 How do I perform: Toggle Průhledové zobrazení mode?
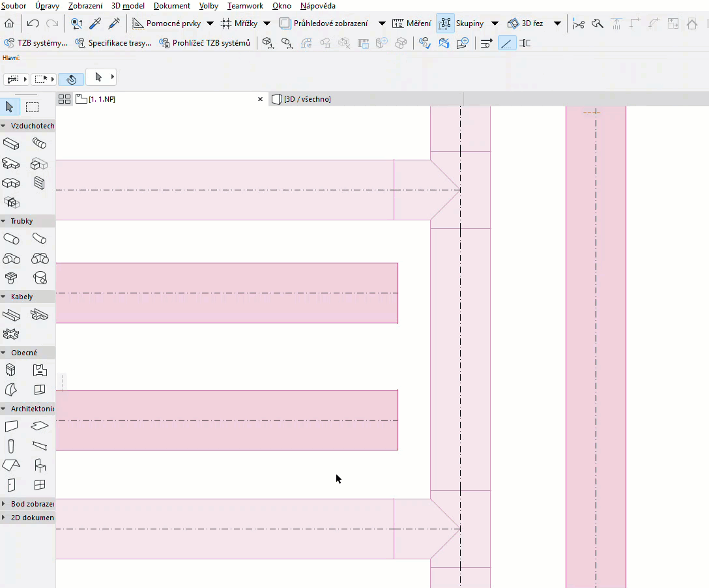[285, 22]
